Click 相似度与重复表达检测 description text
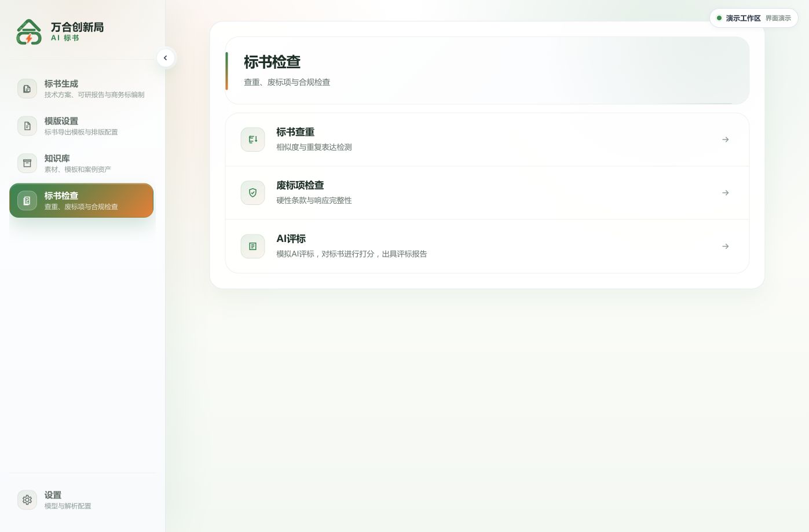The height and width of the screenshot is (532, 809). (x=314, y=147)
